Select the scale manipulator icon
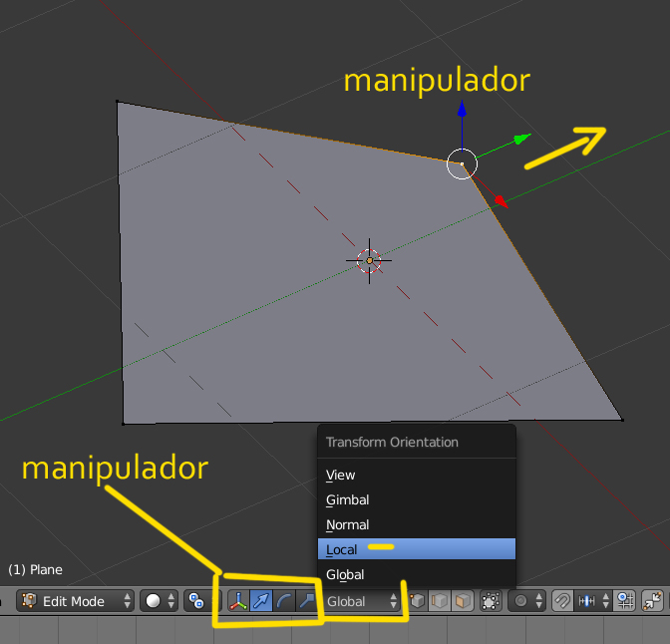The image size is (670, 644). pyautogui.click(x=306, y=601)
